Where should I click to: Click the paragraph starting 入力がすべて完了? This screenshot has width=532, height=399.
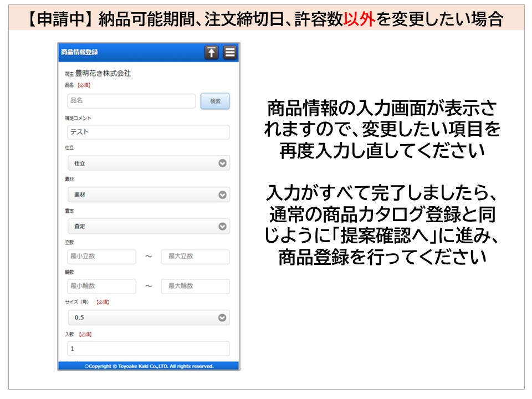pos(382,227)
